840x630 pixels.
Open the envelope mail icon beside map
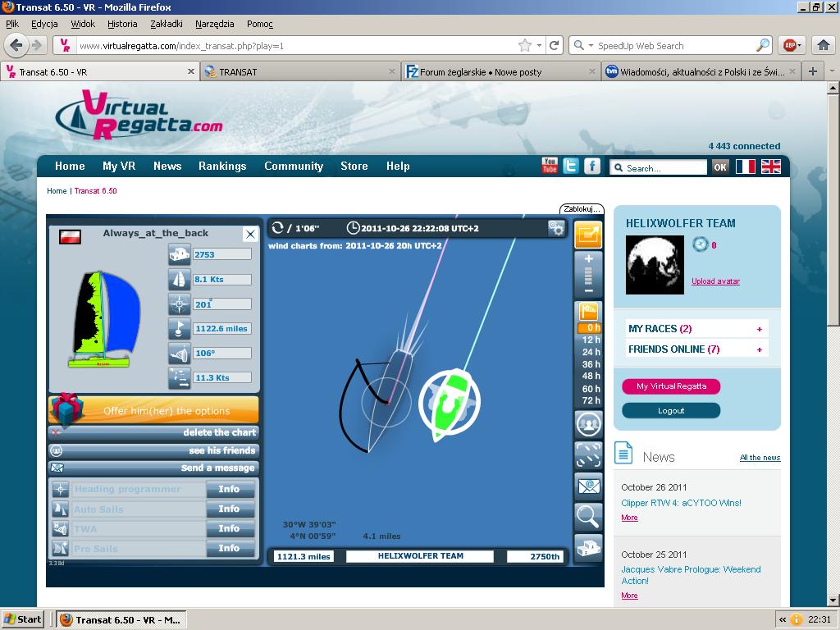tap(588, 486)
